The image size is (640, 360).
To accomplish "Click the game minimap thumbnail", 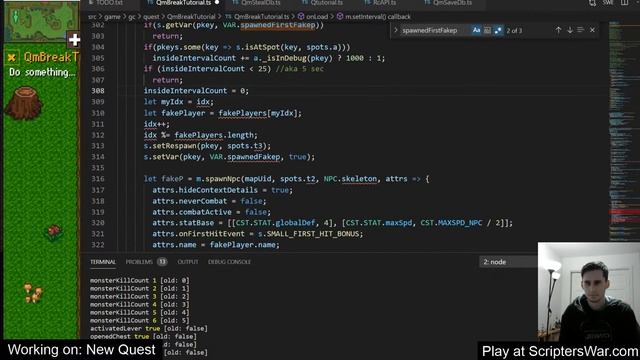I will (x=40, y=21).
